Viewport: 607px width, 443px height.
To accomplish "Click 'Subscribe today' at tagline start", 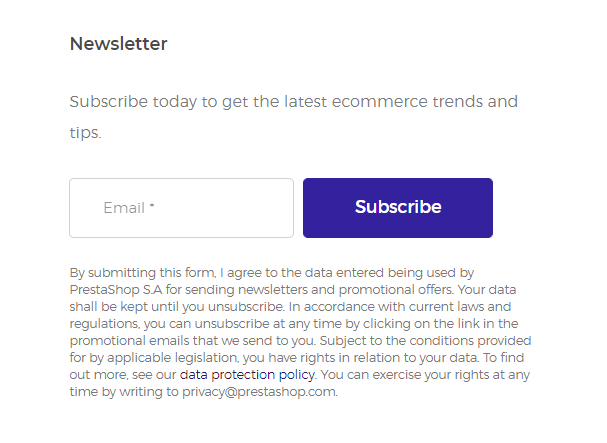I will (x=133, y=102).
